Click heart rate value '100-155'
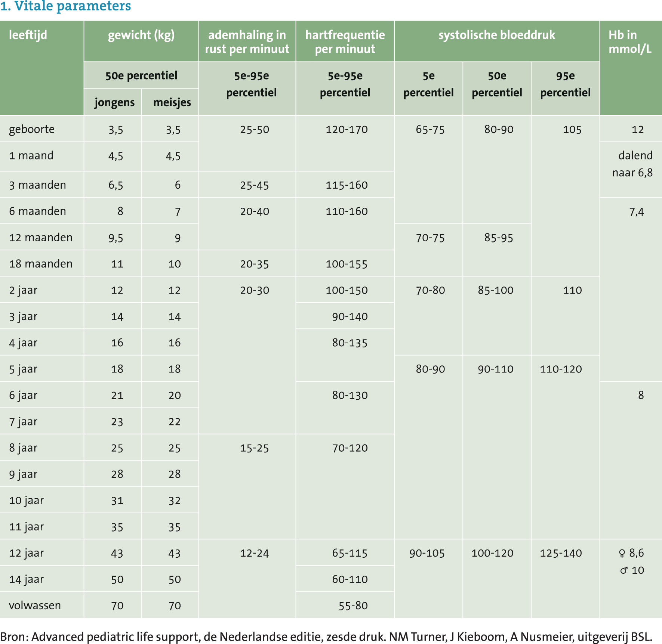Viewport: 662px width, 644px height. point(347,264)
